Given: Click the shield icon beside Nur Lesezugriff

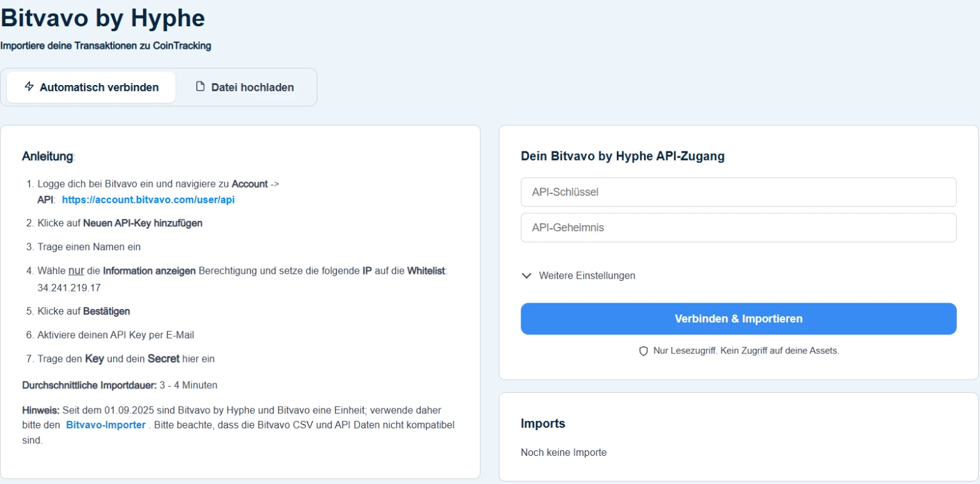Looking at the screenshot, I should coord(643,351).
